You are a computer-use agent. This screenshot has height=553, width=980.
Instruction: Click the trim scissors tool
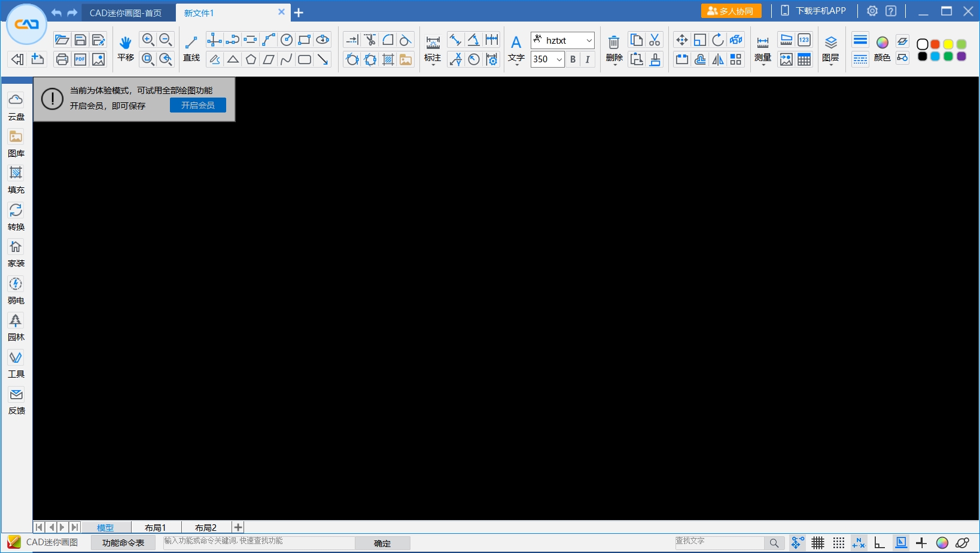click(x=370, y=40)
